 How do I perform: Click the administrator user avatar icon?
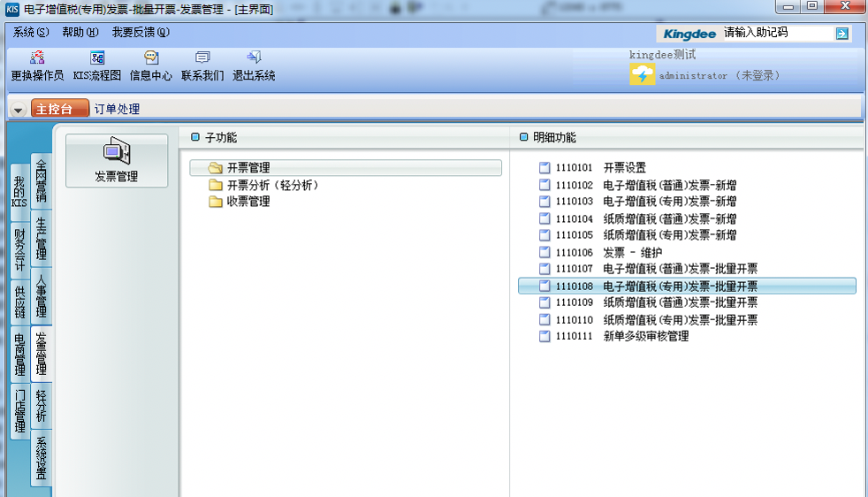pyautogui.click(x=642, y=75)
